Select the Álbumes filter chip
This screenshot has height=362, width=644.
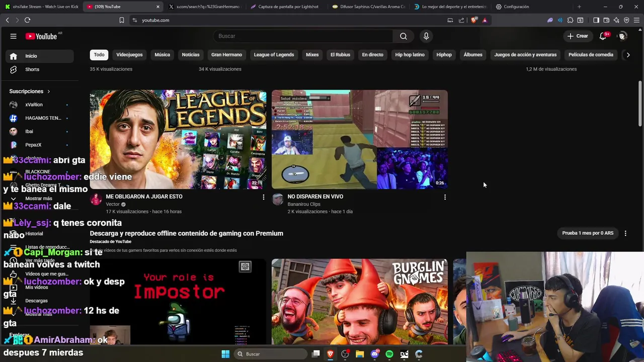tap(473, 55)
